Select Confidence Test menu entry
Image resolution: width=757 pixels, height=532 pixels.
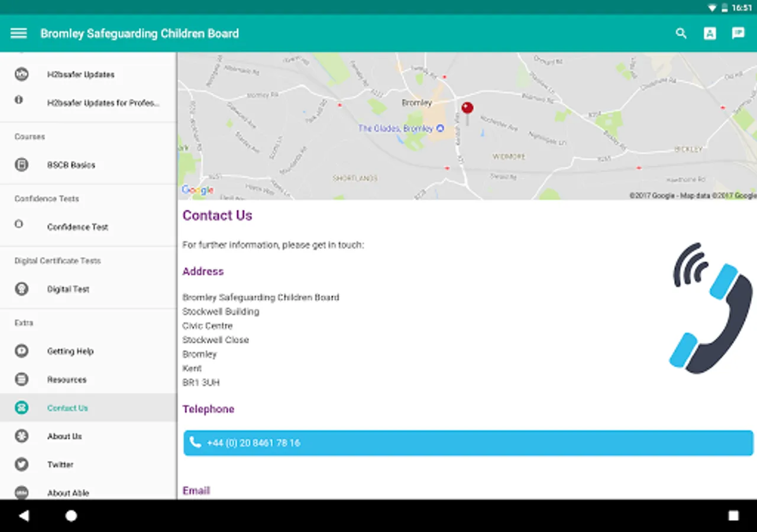(88, 227)
